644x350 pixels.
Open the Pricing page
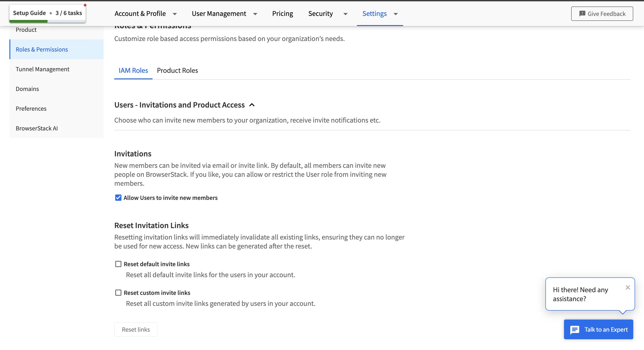(x=283, y=13)
